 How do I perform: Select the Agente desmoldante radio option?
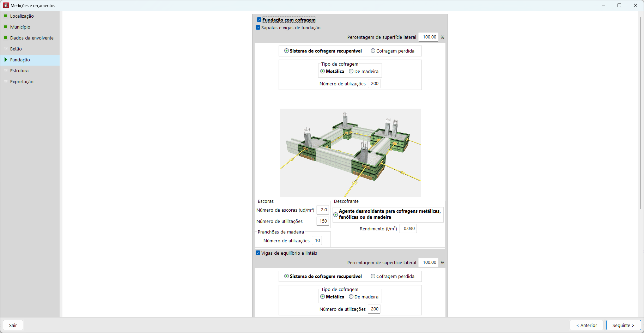[335, 214]
